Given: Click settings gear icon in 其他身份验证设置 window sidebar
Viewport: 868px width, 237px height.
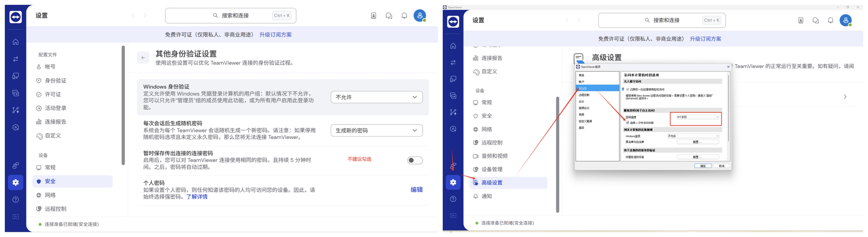Looking at the screenshot, I should (x=16, y=183).
